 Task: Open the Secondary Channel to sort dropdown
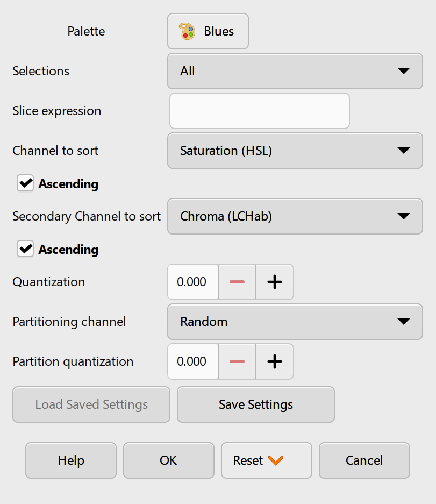295,216
